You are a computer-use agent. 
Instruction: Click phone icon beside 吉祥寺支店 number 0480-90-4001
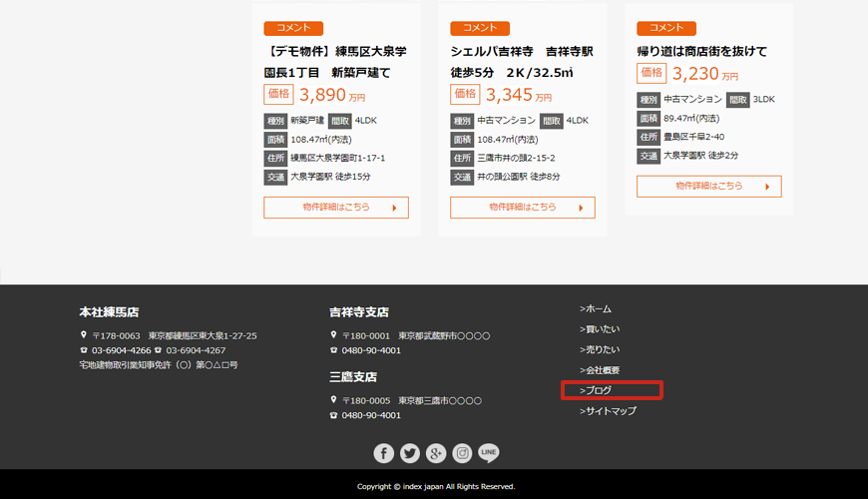333,351
